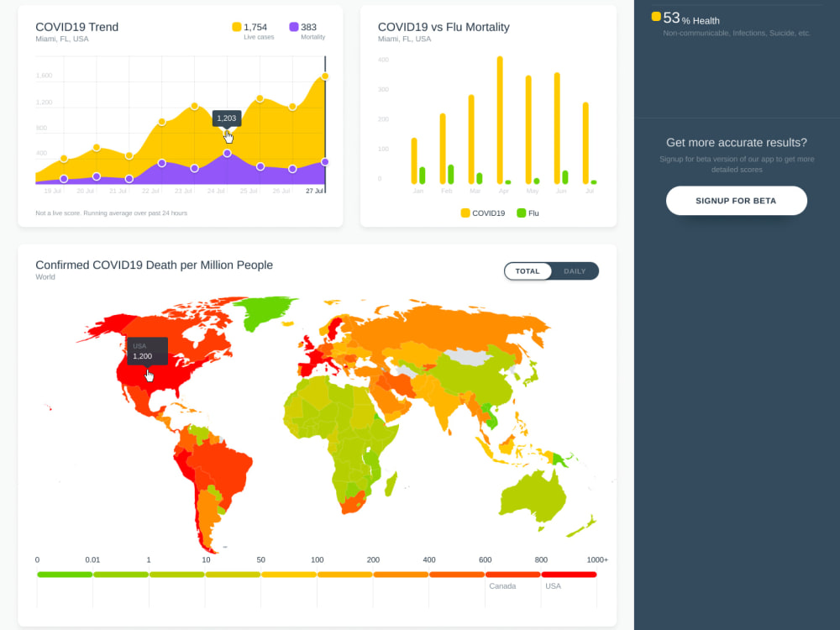Click the May COVID19 mortality bar
The image size is (840, 630).
click(528, 129)
